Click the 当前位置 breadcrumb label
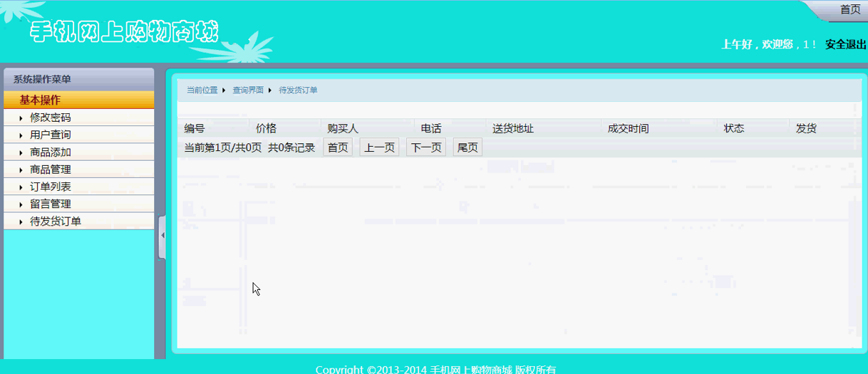Image resolution: width=868 pixels, height=374 pixels. [x=202, y=90]
